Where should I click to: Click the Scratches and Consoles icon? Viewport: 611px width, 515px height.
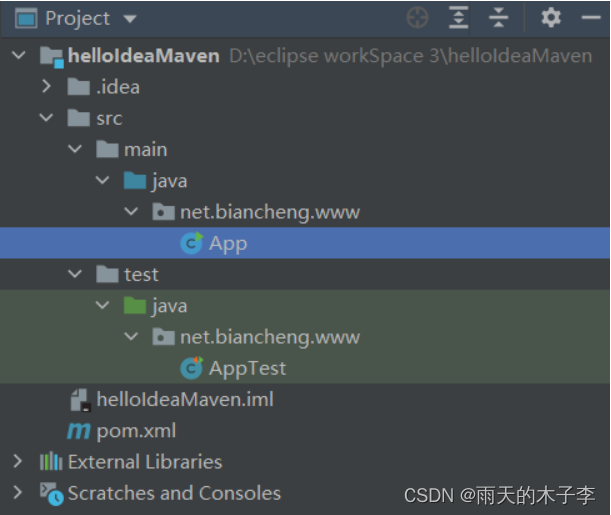52,494
